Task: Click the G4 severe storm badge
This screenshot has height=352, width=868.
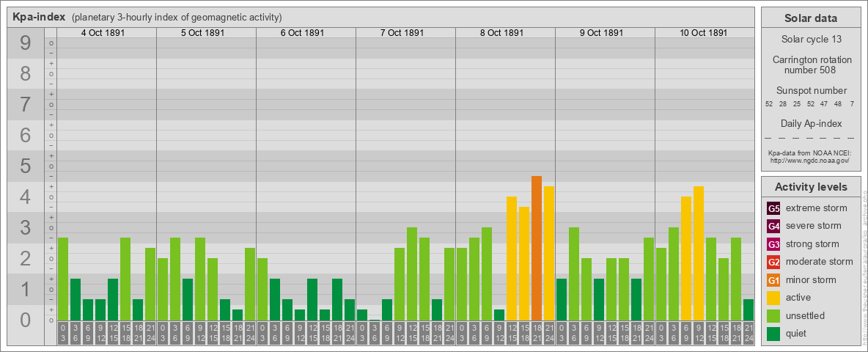Action: click(x=773, y=227)
